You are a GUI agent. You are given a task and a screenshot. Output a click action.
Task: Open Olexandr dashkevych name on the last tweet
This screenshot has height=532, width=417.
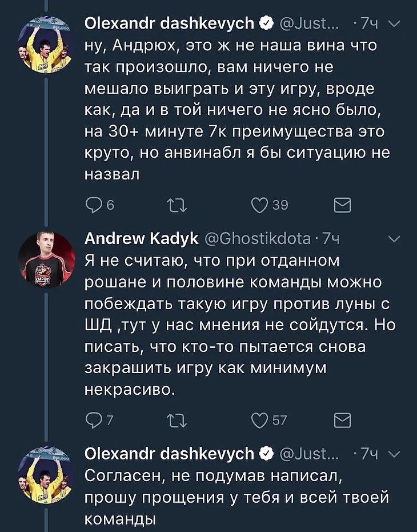169,454
